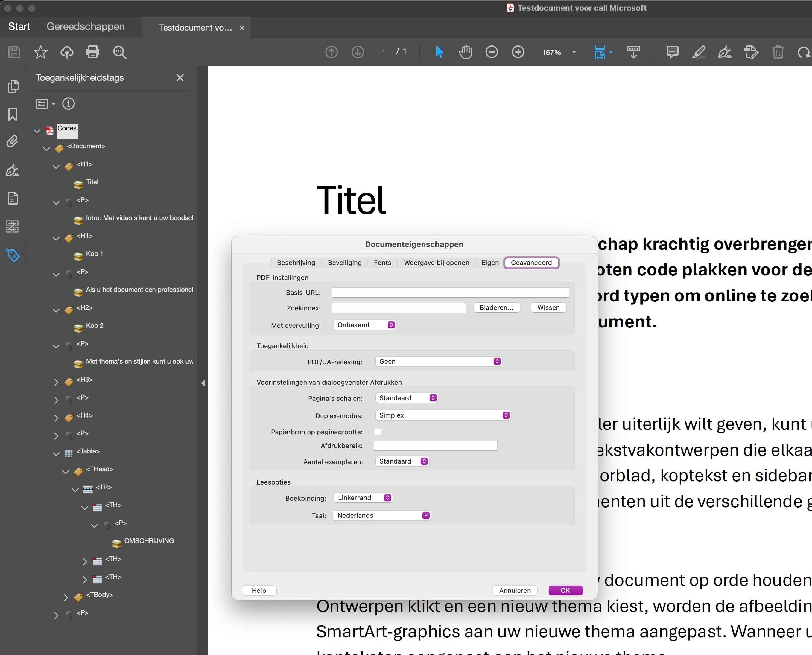The width and height of the screenshot is (812, 655).
Task: Open the Duplex-modus dropdown
Action: point(443,415)
